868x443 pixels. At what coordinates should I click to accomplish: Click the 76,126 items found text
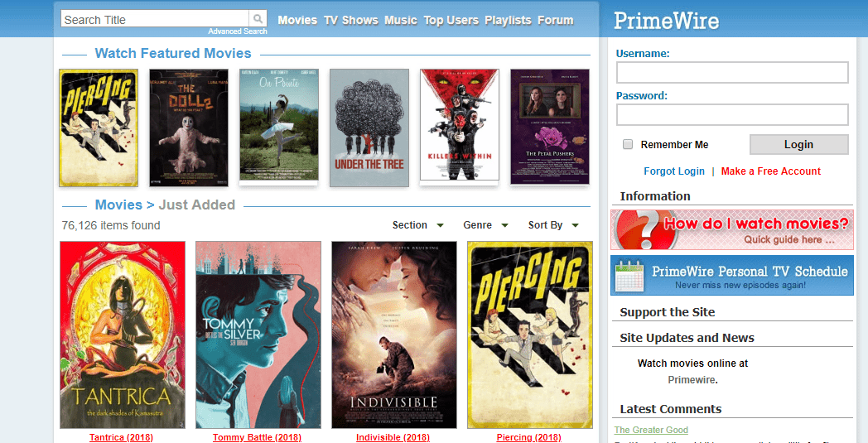coord(111,225)
